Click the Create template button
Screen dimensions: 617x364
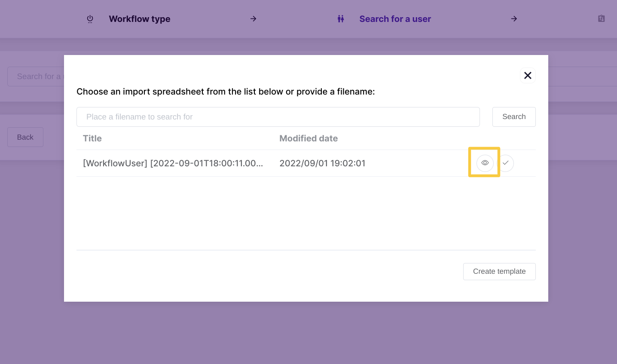click(499, 272)
